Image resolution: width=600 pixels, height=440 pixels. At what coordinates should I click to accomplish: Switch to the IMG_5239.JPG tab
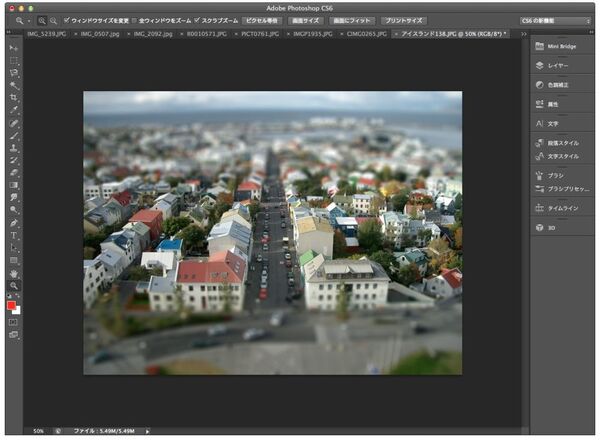pos(46,34)
